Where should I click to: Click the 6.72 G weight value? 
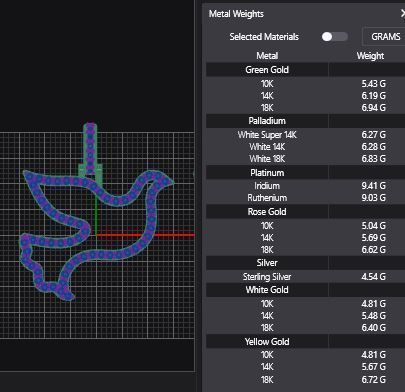pyautogui.click(x=374, y=379)
